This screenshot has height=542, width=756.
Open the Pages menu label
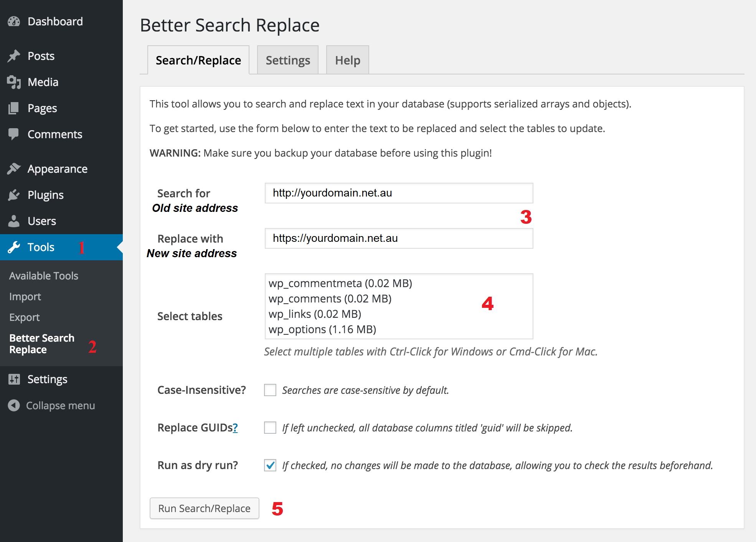click(x=42, y=108)
